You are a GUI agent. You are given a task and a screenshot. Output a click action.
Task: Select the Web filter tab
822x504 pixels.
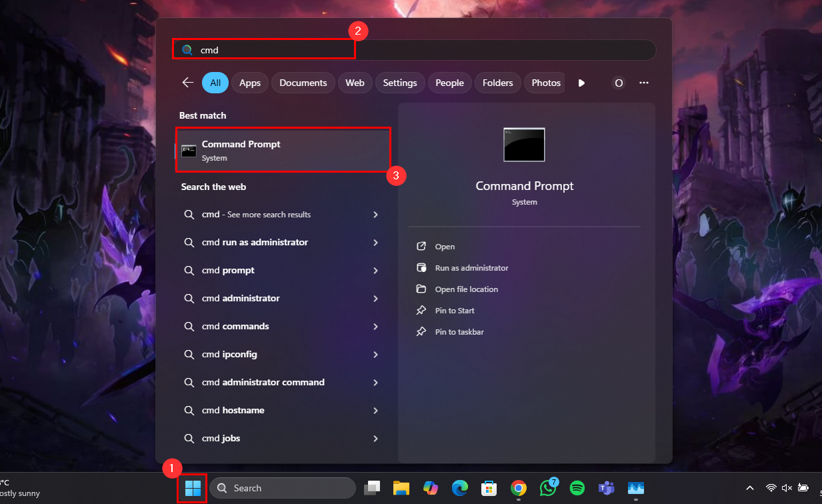pyautogui.click(x=355, y=83)
